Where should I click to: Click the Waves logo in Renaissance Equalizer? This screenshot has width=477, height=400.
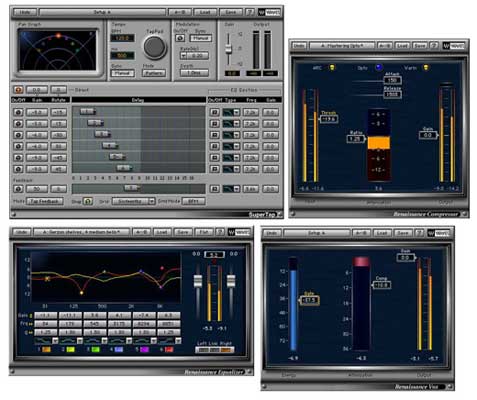click(239, 232)
